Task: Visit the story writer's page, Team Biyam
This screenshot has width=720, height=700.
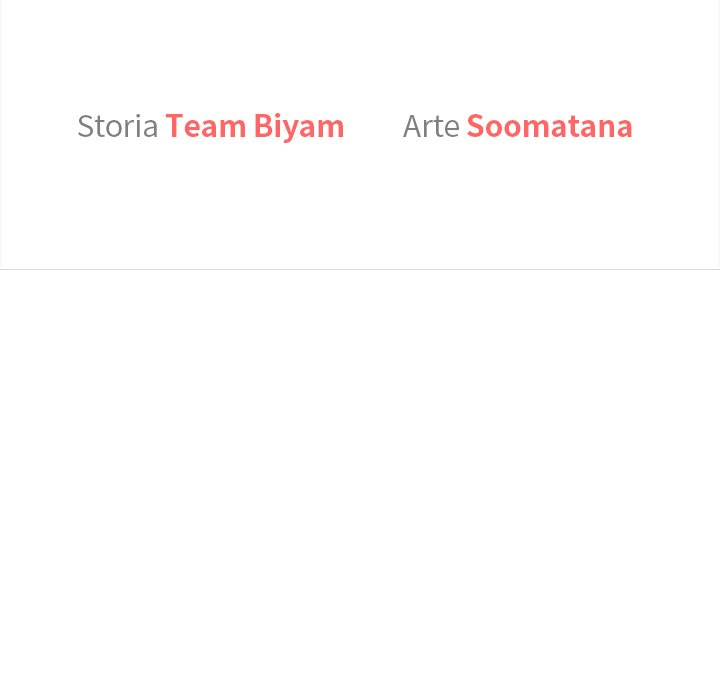Action: point(254,126)
